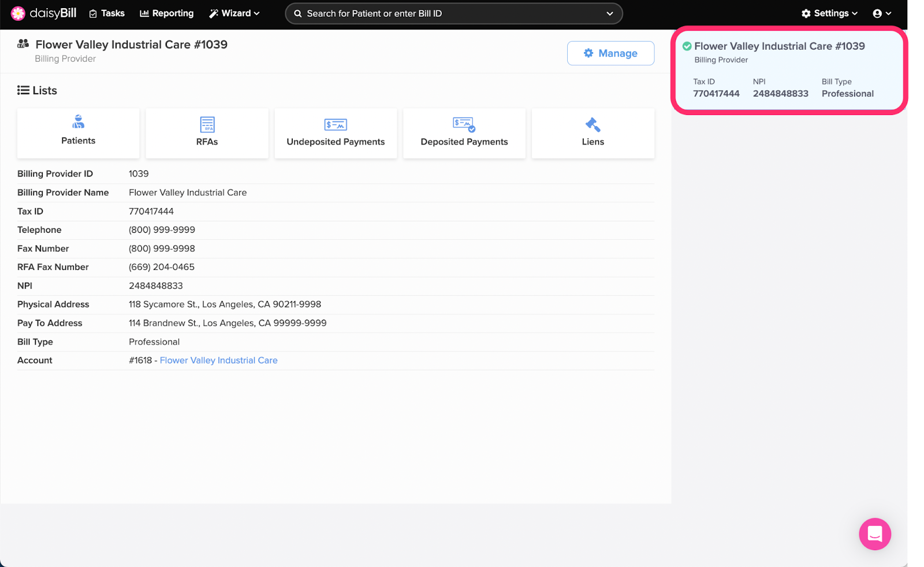The image size is (924, 567).
Task: Open the Undeposited Payments check icon
Action: (x=336, y=124)
